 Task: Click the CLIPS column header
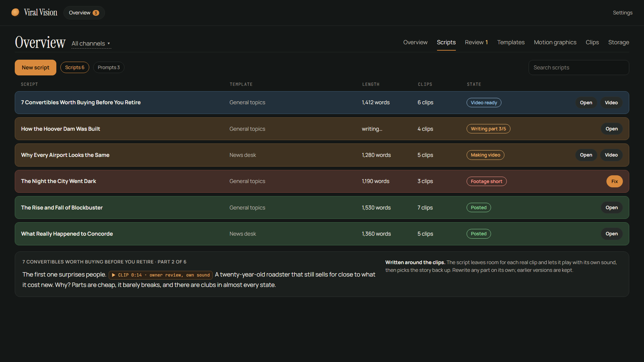(x=425, y=84)
